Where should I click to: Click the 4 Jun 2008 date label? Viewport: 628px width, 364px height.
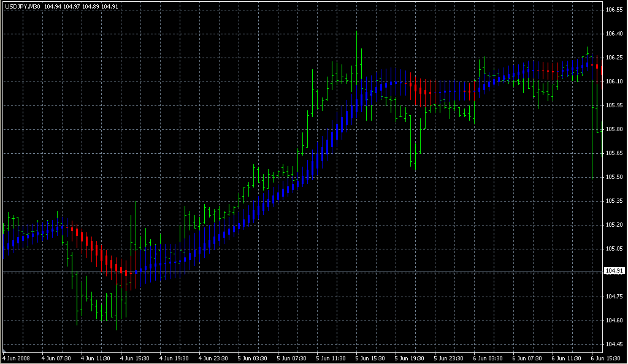click(x=17, y=358)
